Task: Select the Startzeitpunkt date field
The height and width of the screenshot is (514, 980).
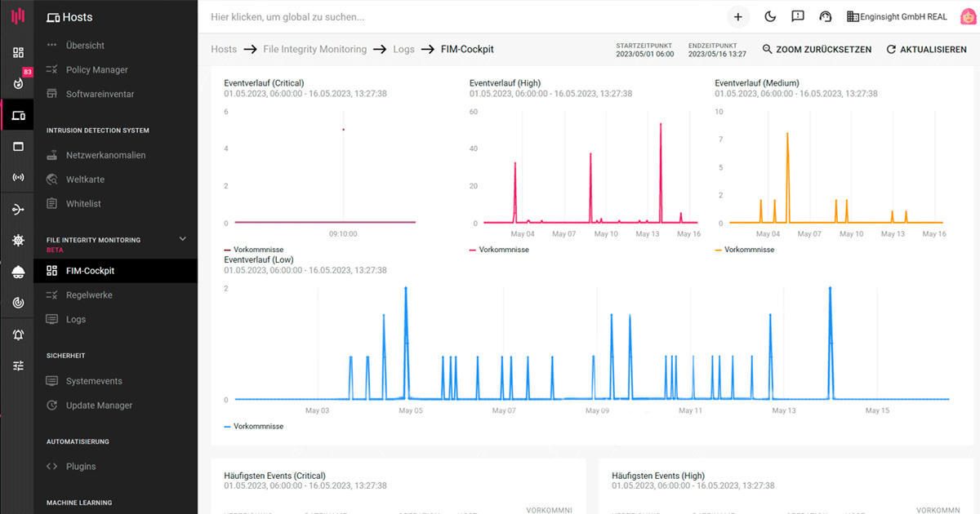Action: [x=644, y=50]
